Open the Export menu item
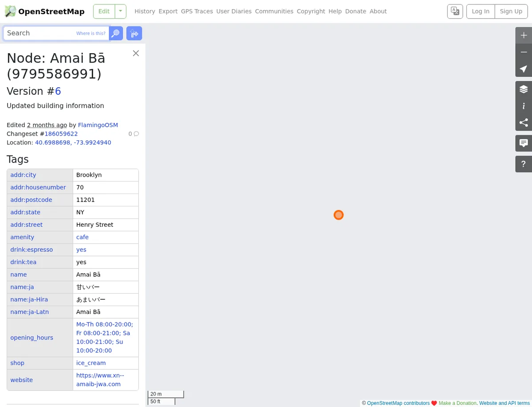 (x=168, y=11)
